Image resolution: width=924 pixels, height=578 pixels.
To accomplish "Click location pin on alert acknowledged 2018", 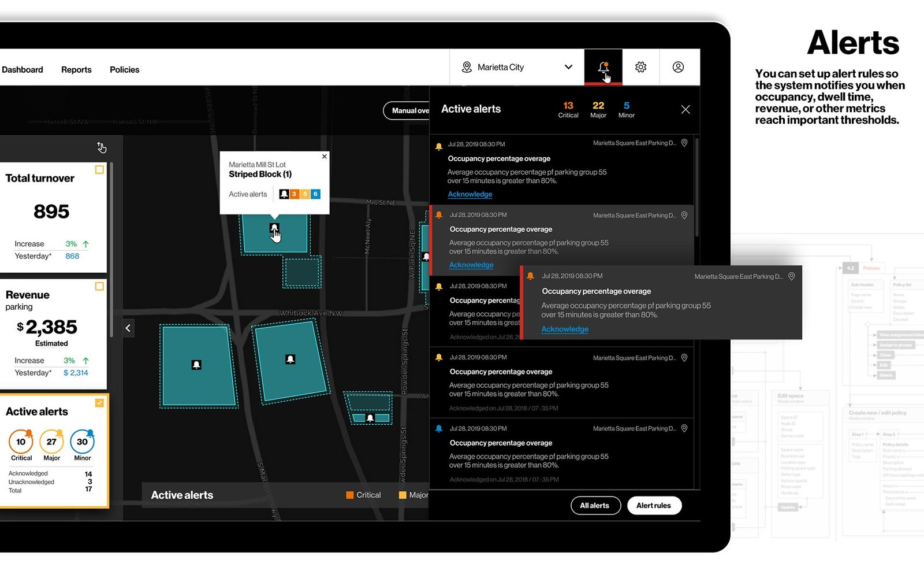I will pos(684,358).
